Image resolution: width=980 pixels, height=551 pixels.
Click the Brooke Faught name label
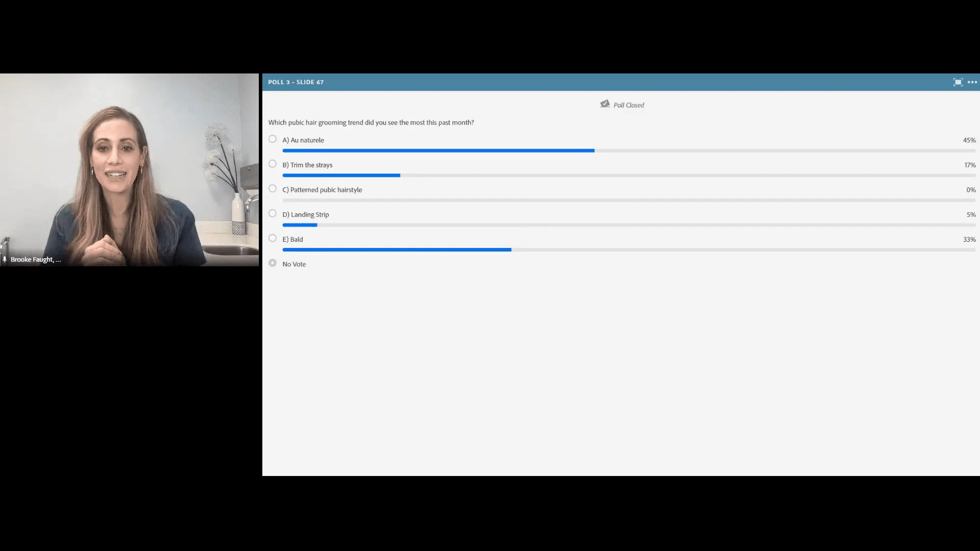point(36,260)
